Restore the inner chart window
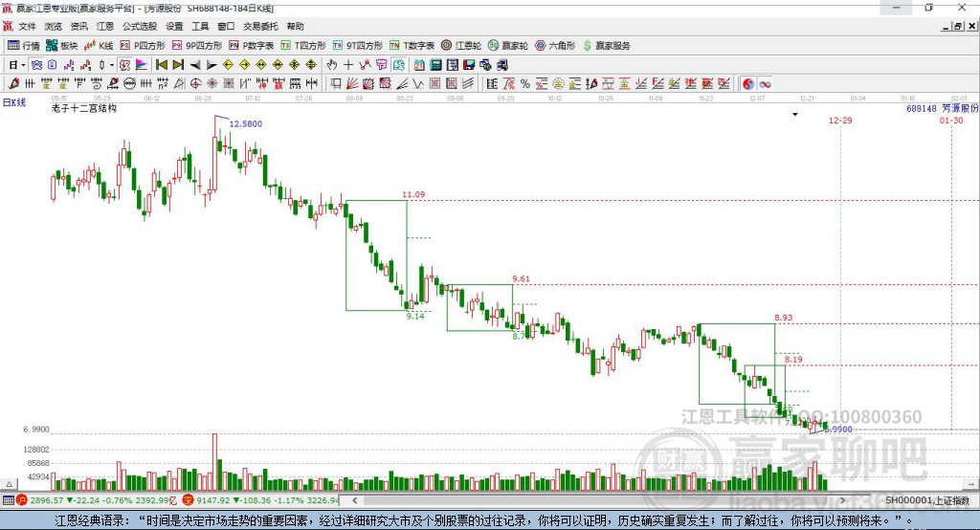This screenshot has height=530, width=980. click(958, 26)
